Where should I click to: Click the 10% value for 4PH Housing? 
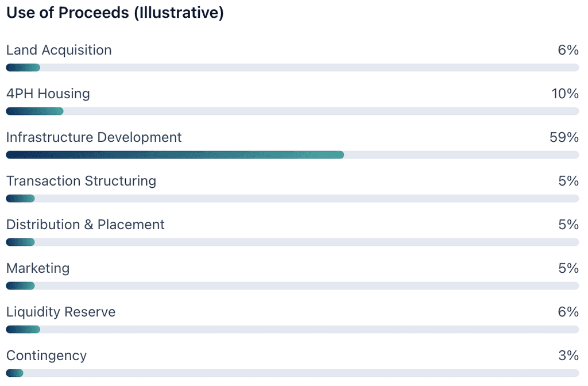pyautogui.click(x=565, y=94)
